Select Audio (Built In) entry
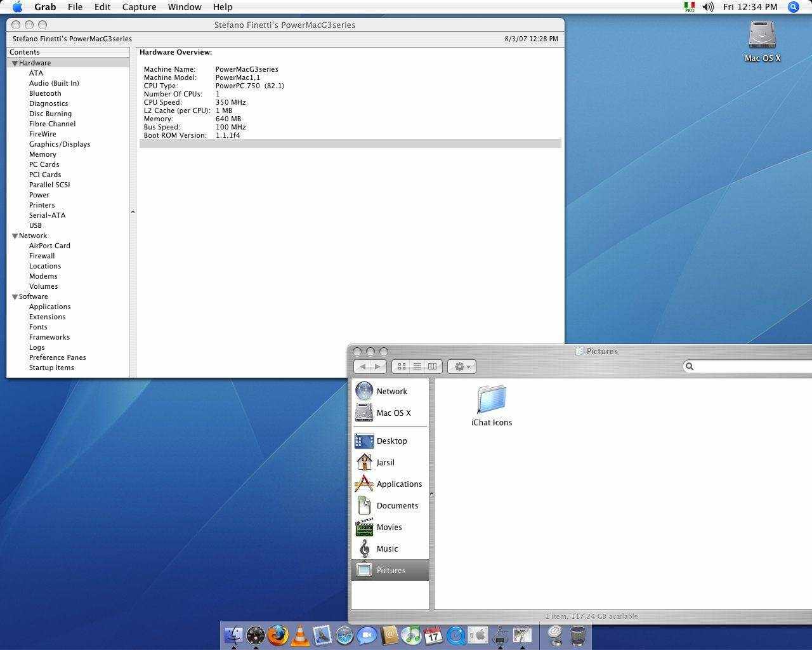Viewport: 812px width, 650px height. pos(54,83)
